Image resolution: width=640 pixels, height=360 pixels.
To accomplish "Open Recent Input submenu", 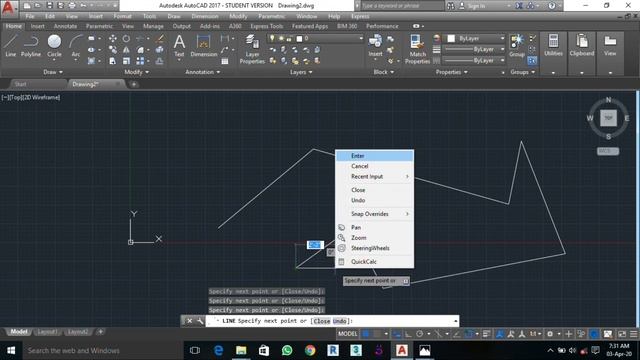I will click(x=374, y=176).
